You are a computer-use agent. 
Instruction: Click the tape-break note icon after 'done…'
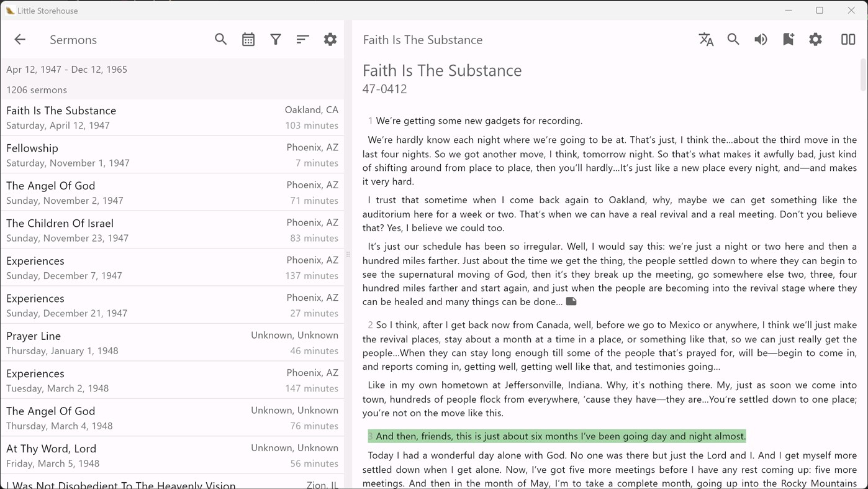pyautogui.click(x=571, y=301)
